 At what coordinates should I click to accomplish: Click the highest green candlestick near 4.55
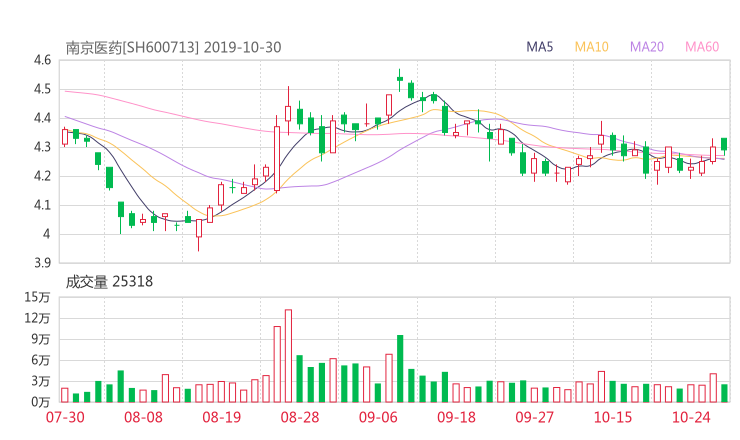pyautogui.click(x=400, y=80)
